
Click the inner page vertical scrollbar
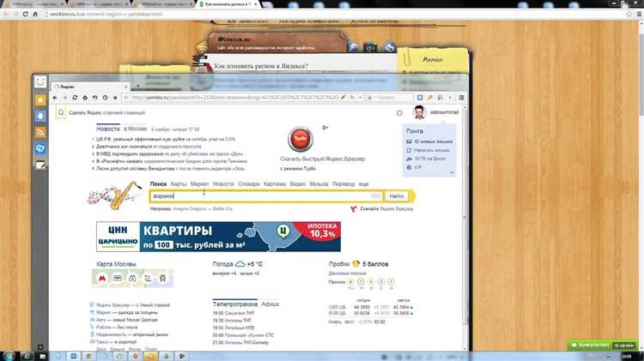[x=465, y=228]
